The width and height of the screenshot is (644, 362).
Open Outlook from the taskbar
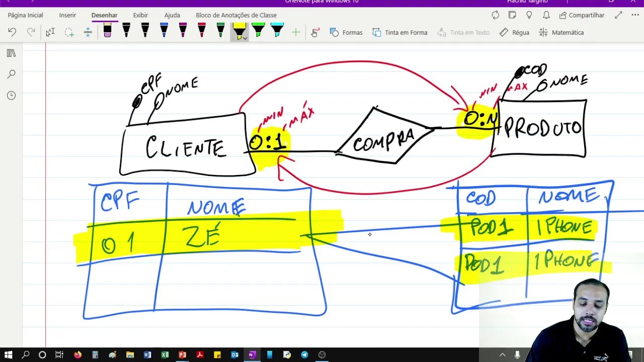(234, 355)
